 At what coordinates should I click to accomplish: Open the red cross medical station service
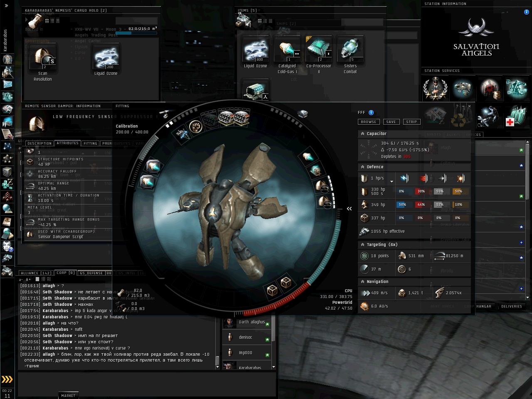pos(516,116)
